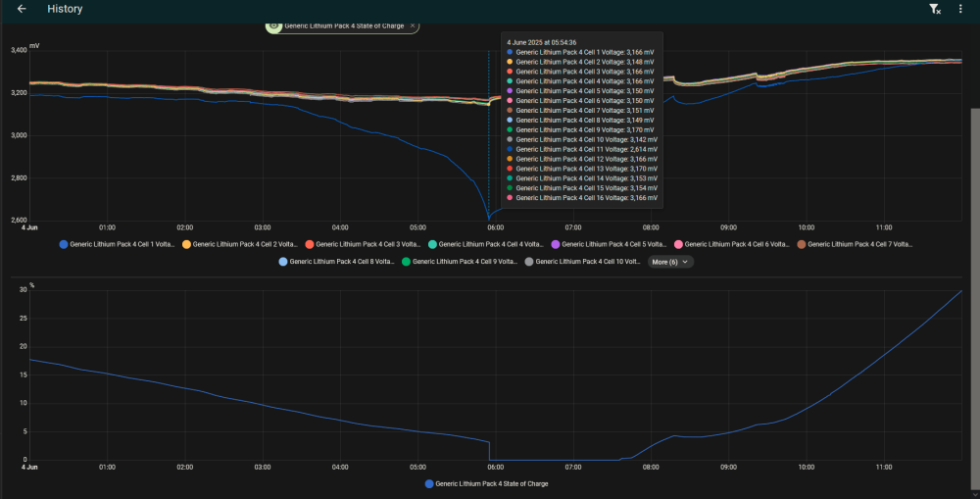Click the Cell 5 Voltage purple swatch
Viewport: 980px width, 499px height.
555,244
